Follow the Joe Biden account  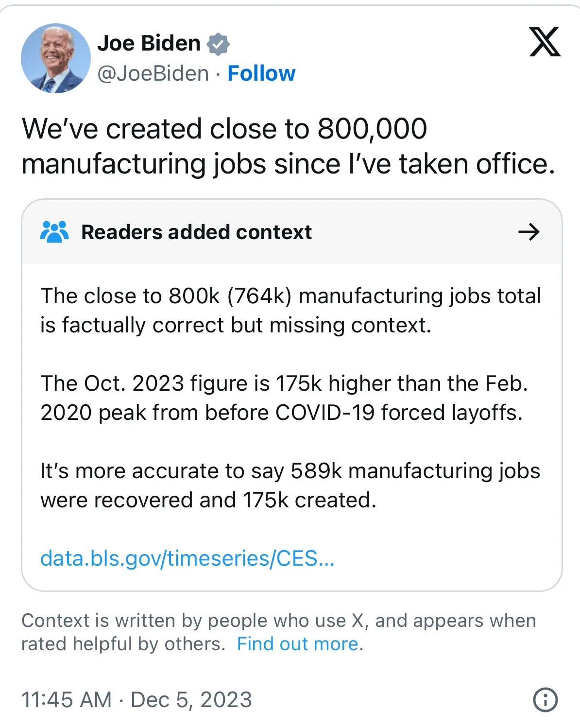[261, 74]
